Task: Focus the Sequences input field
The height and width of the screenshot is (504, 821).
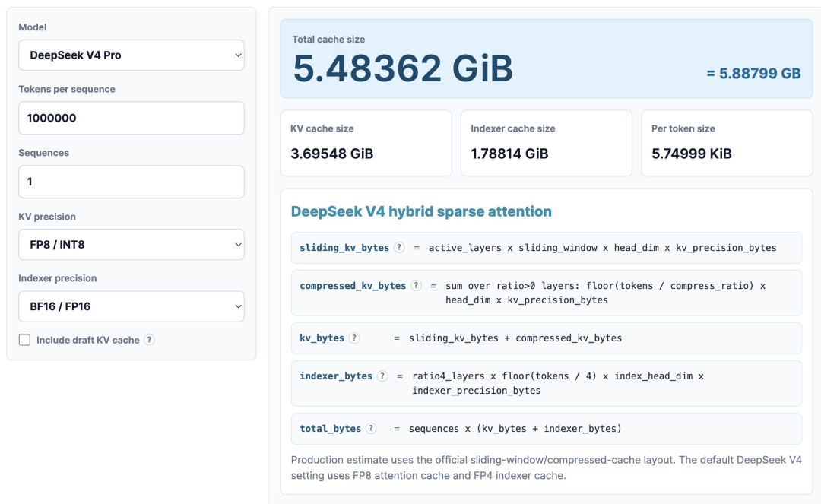Action: pos(132,182)
